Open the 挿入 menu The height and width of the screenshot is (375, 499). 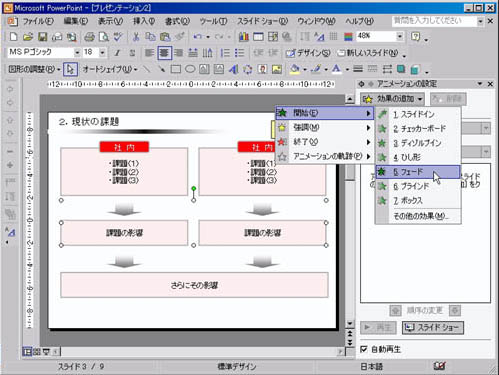144,21
